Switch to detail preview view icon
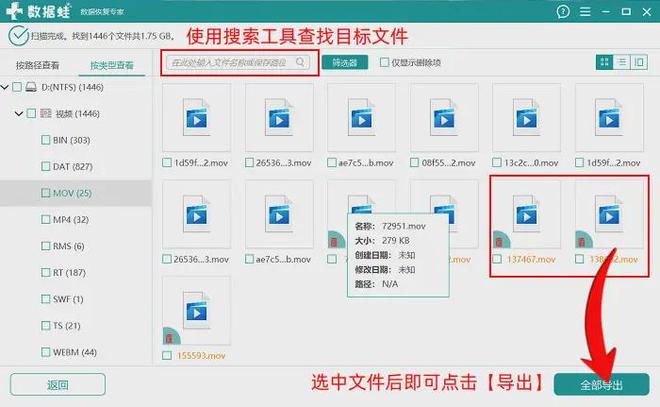This screenshot has width=660, height=407. (x=639, y=62)
